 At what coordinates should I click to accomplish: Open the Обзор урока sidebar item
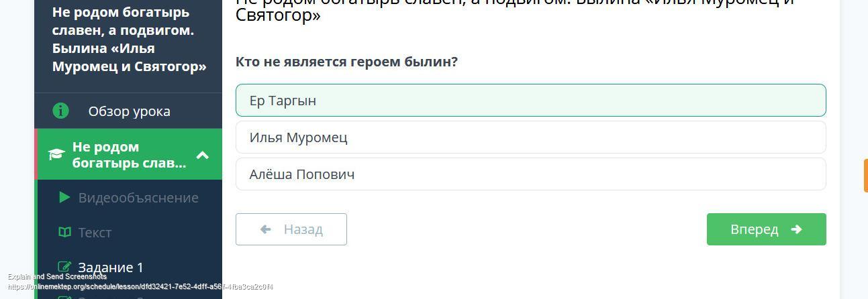click(129, 111)
